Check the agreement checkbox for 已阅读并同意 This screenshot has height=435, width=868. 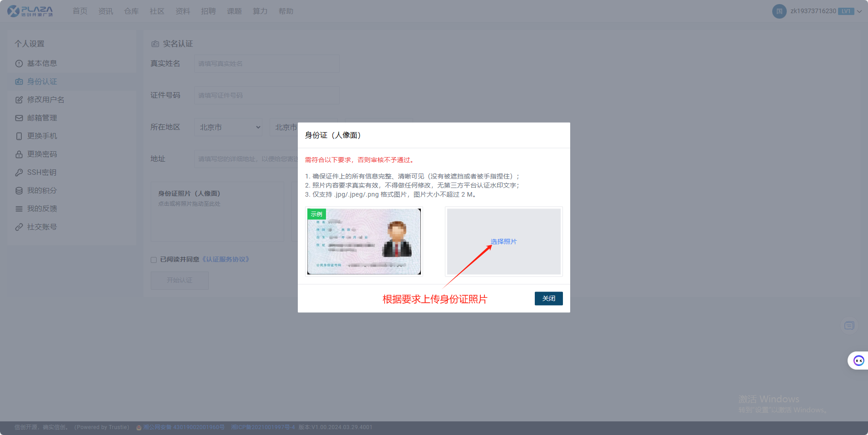coord(153,260)
